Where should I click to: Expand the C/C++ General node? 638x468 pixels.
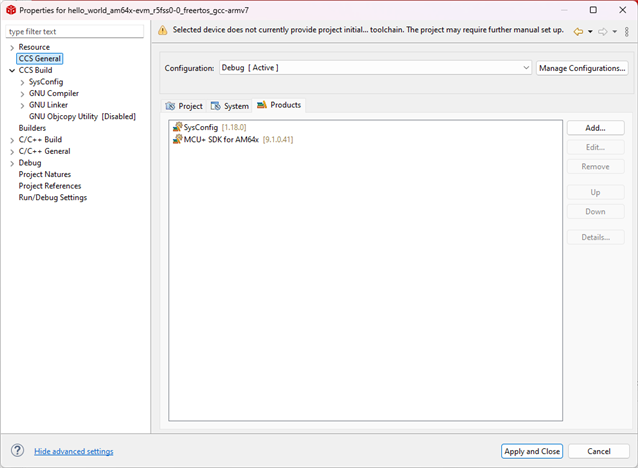12,152
